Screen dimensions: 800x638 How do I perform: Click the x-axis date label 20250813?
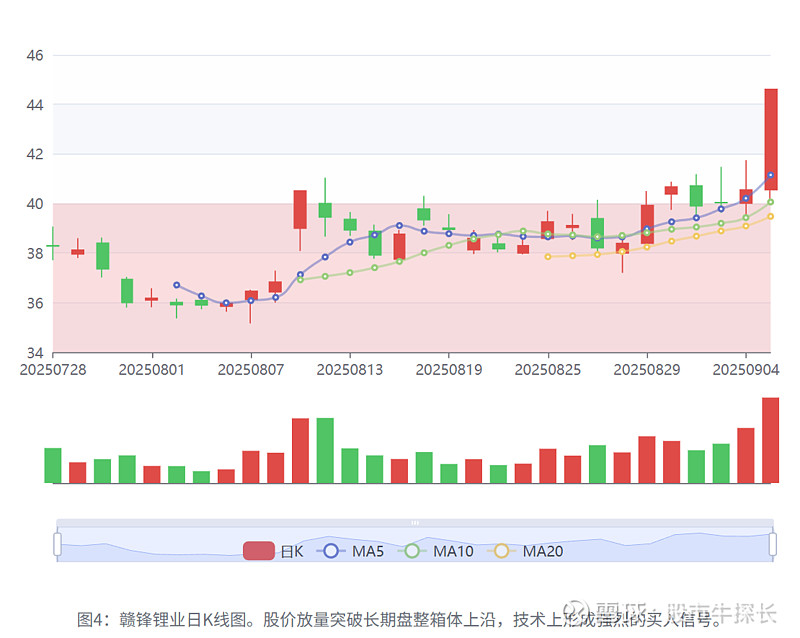[350, 370]
